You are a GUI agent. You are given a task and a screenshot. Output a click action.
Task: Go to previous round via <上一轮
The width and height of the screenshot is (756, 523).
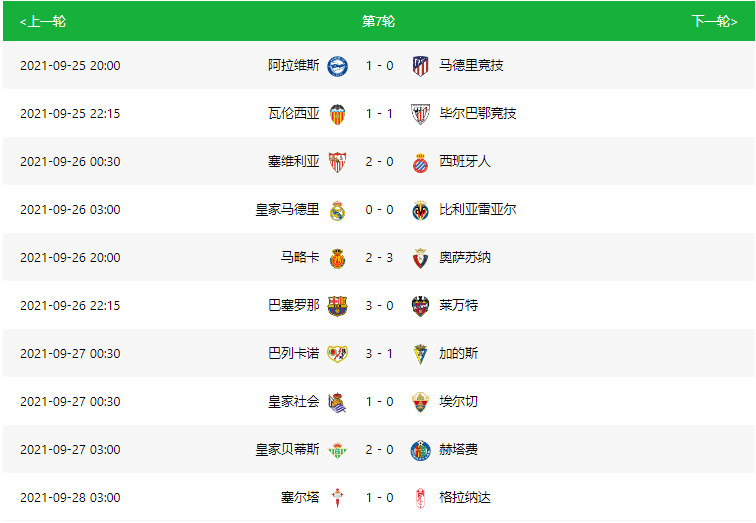click(42, 21)
